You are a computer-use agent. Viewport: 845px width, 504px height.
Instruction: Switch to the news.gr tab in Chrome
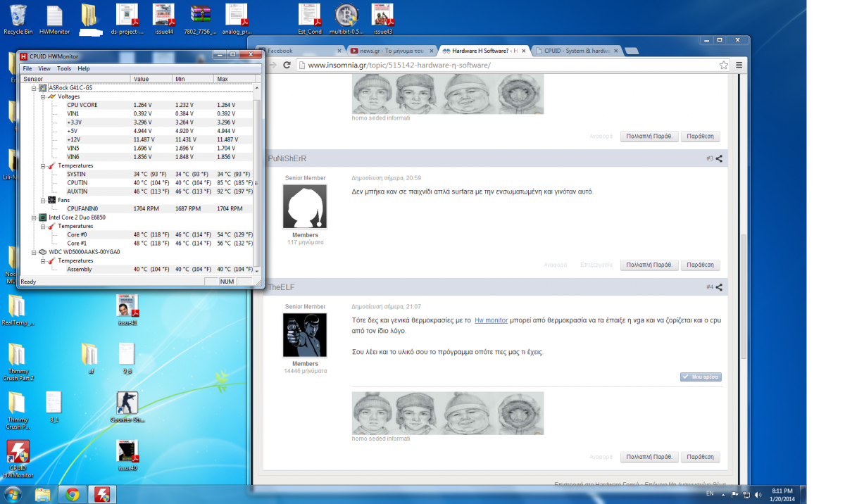391,51
